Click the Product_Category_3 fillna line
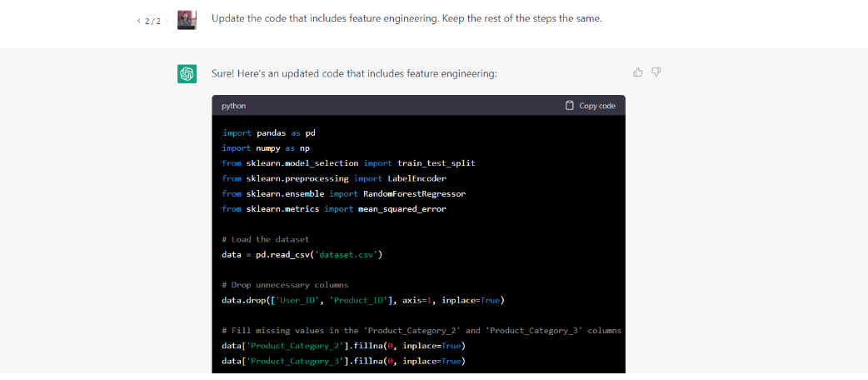The width and height of the screenshot is (868, 380). [343, 361]
